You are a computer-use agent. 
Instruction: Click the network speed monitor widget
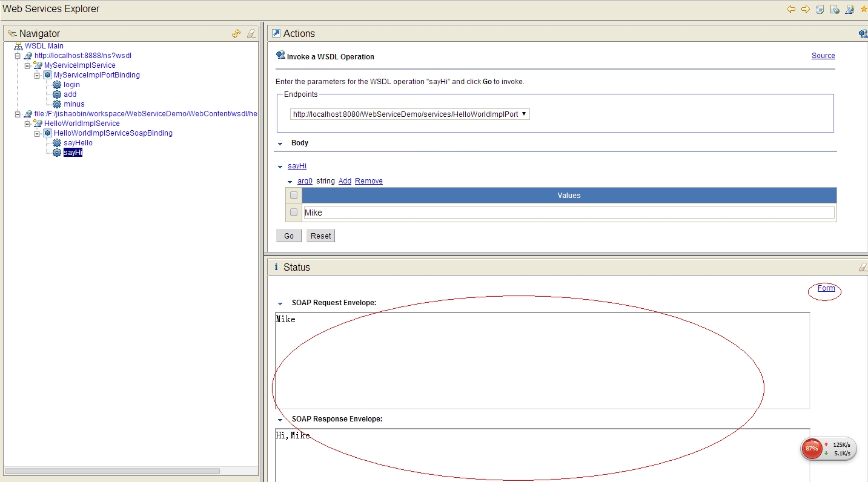click(x=829, y=449)
